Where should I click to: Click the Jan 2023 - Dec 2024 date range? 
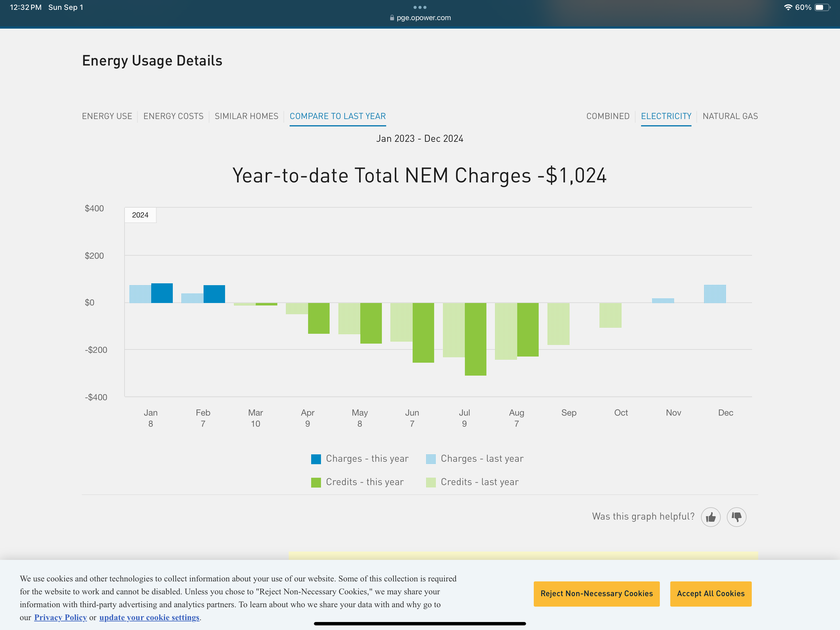pos(420,139)
